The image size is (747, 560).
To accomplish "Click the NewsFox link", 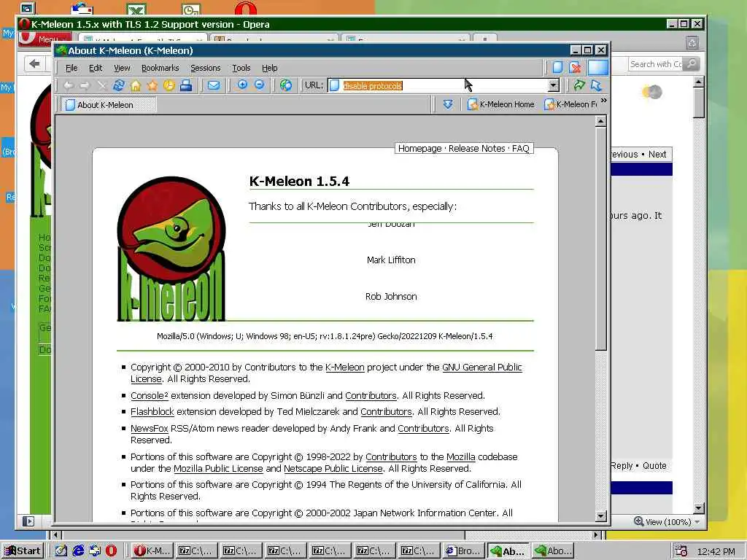I will point(150,429).
